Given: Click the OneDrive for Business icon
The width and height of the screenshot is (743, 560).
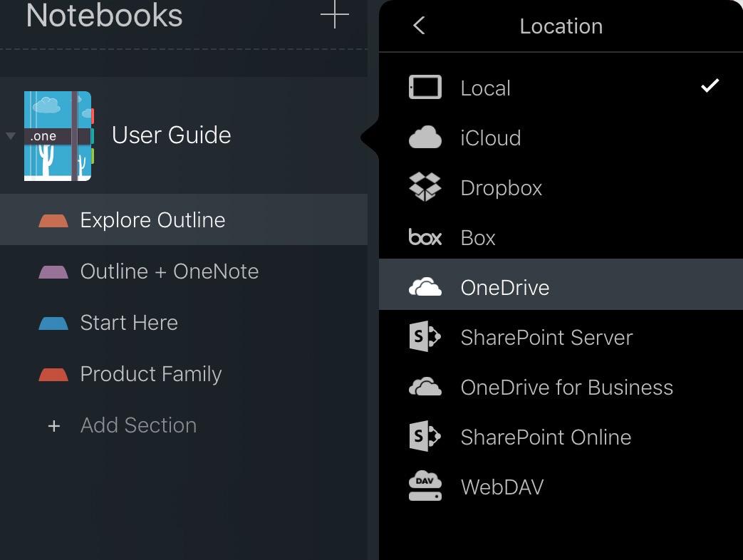Looking at the screenshot, I should (425, 387).
